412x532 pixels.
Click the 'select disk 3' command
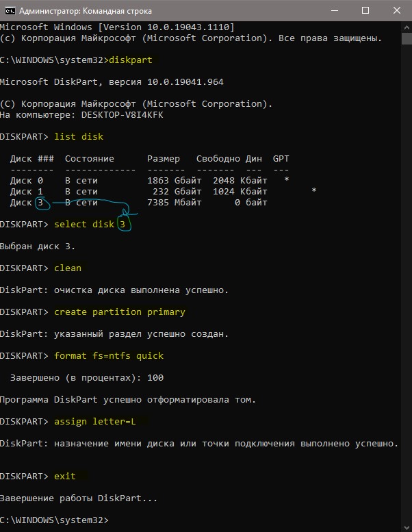pyautogui.click(x=90, y=225)
